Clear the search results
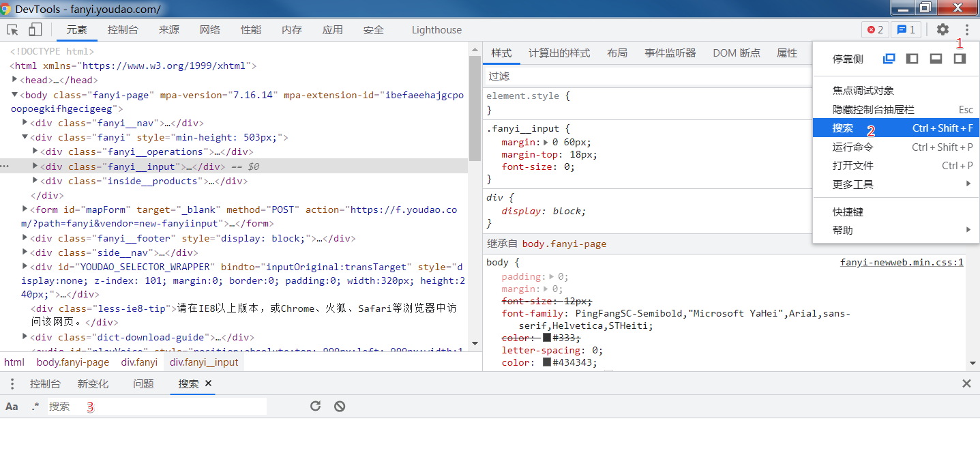 pos(340,406)
